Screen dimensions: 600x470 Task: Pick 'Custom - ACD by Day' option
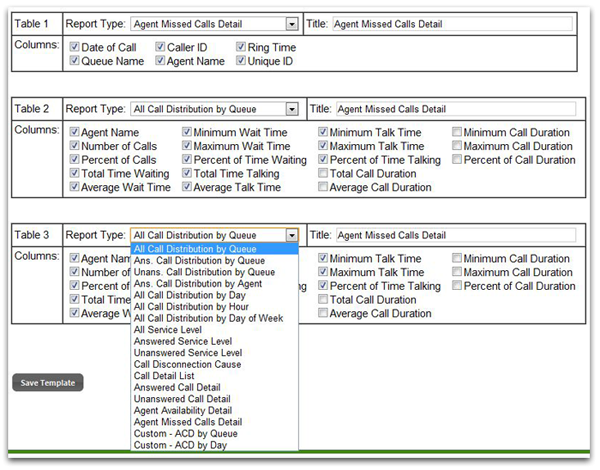point(179,445)
